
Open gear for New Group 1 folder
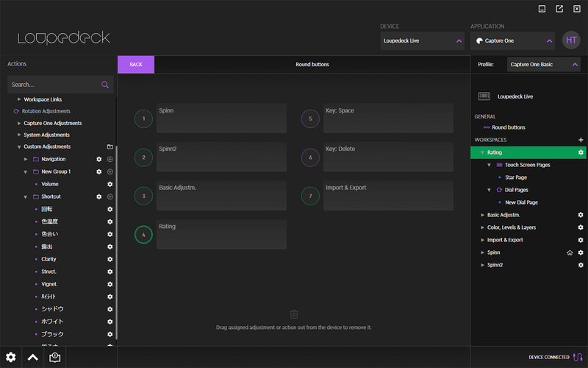(x=99, y=171)
